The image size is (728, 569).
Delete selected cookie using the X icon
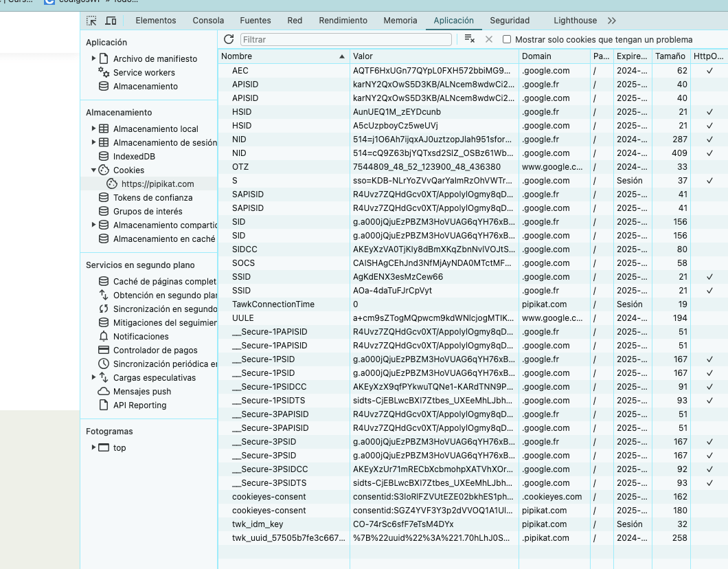(489, 39)
